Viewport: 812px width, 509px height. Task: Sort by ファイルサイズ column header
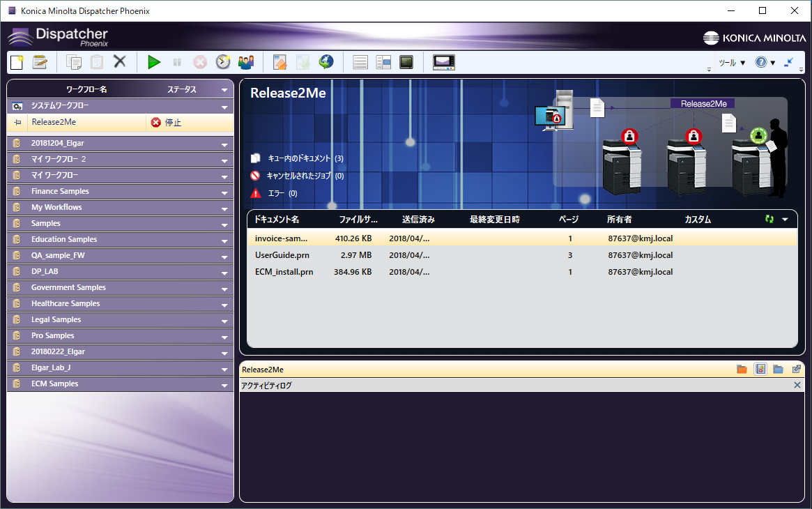pyautogui.click(x=358, y=220)
